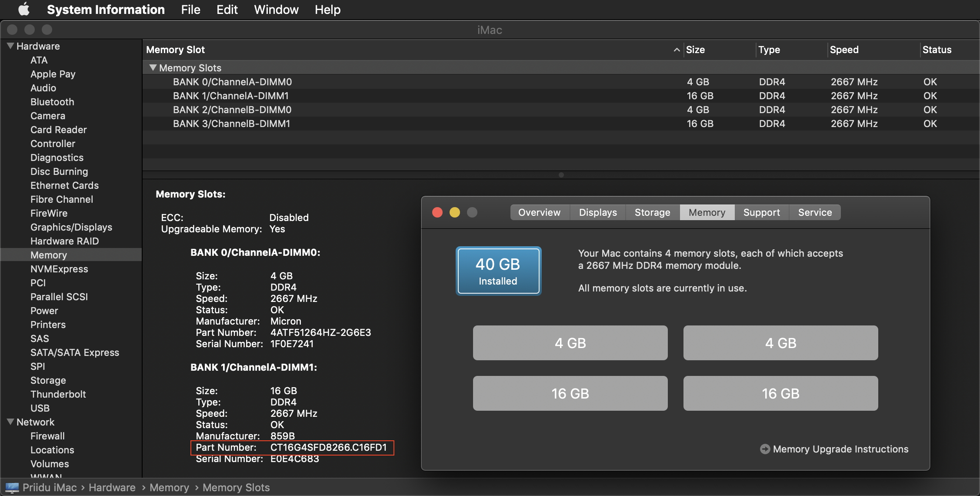Select the Memory tab in About window

[707, 212]
